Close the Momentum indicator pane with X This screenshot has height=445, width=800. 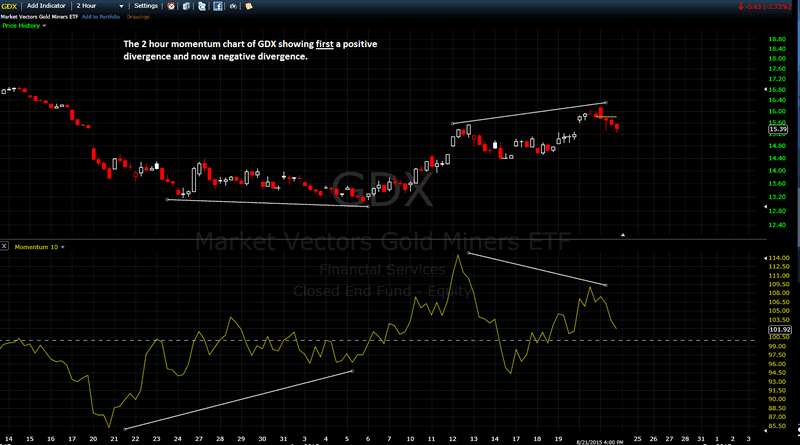[6, 245]
